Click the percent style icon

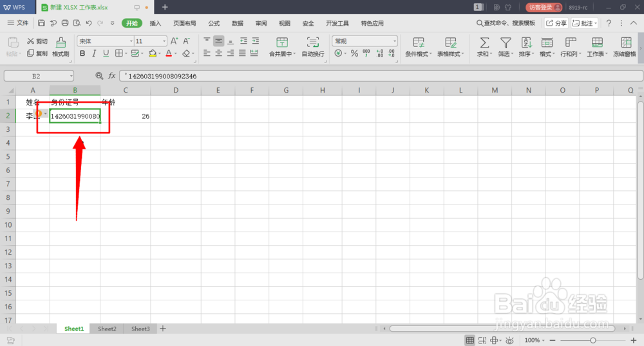tap(354, 53)
